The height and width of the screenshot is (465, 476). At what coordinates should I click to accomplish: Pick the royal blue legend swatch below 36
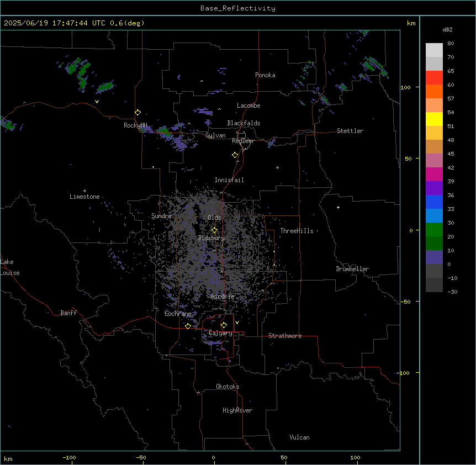434,202
